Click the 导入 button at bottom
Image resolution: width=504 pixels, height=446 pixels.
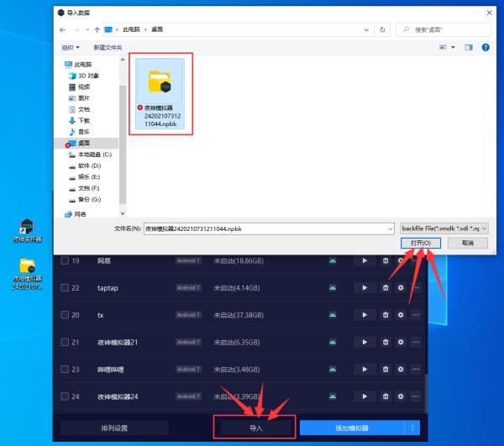(x=255, y=428)
